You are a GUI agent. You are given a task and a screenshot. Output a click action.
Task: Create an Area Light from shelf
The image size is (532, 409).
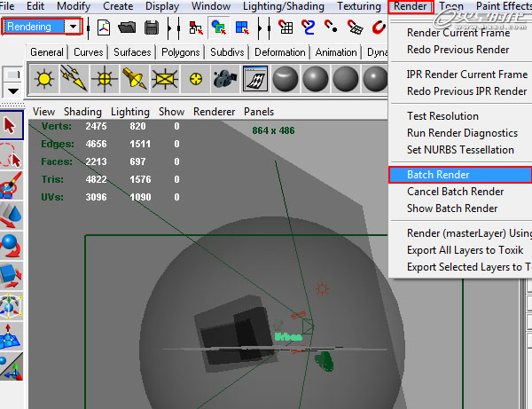(x=165, y=79)
